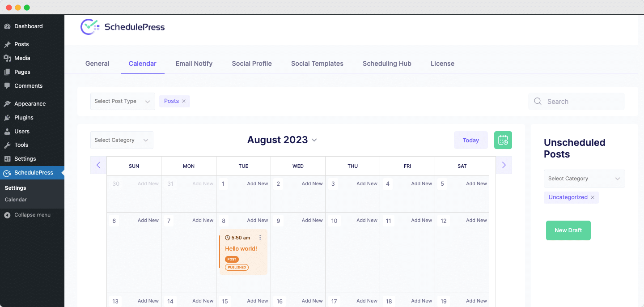This screenshot has width=644, height=307.
Task: Click the Posts pushpin icon
Action: pos(7,44)
